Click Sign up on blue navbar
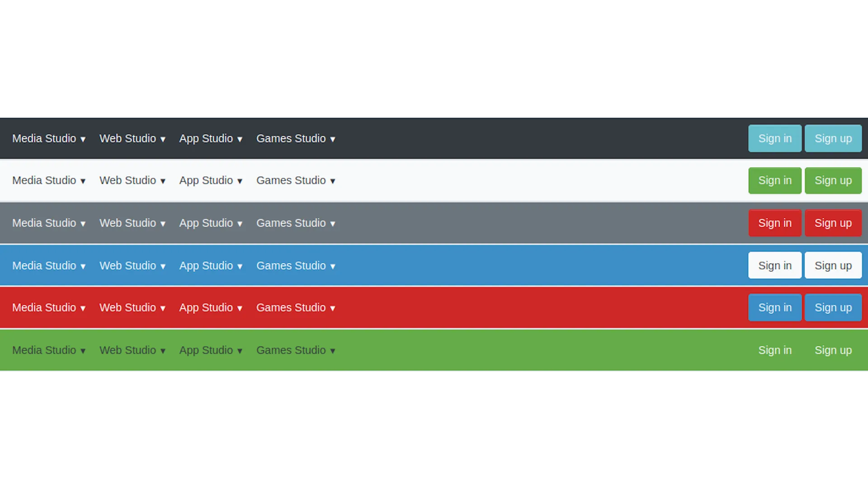 click(834, 265)
